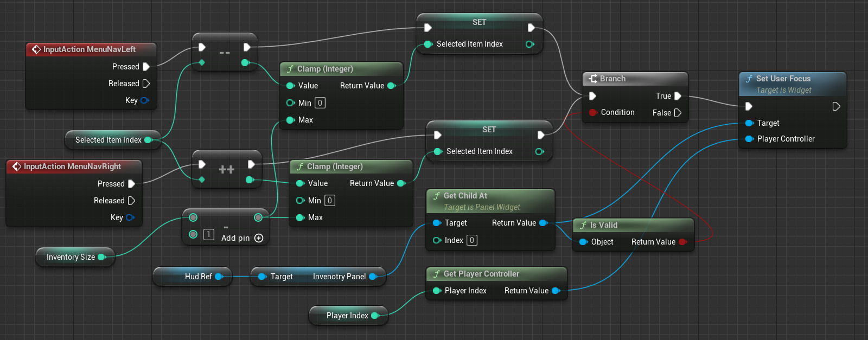Edit the subtract node value field 1
Image resolution: width=868 pixels, height=340 pixels.
209,234
